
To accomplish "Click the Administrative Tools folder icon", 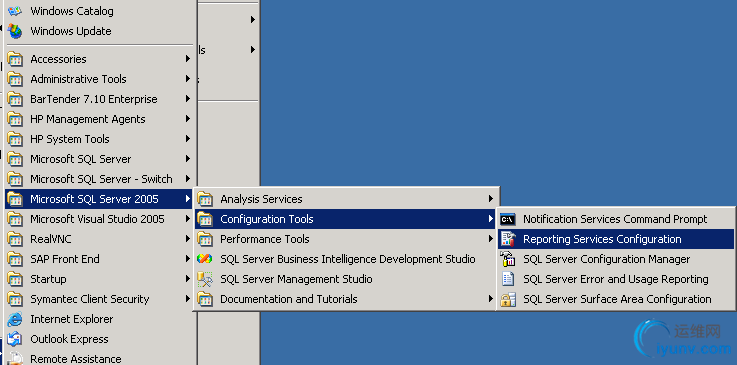I will (15, 79).
